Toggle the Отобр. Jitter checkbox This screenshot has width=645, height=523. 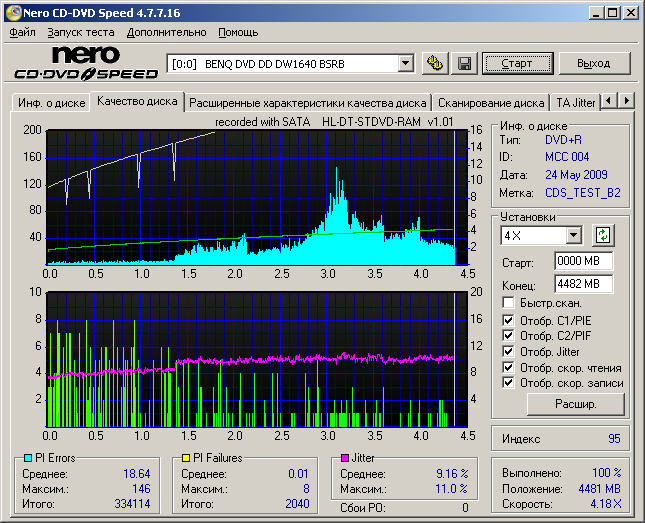tap(509, 351)
